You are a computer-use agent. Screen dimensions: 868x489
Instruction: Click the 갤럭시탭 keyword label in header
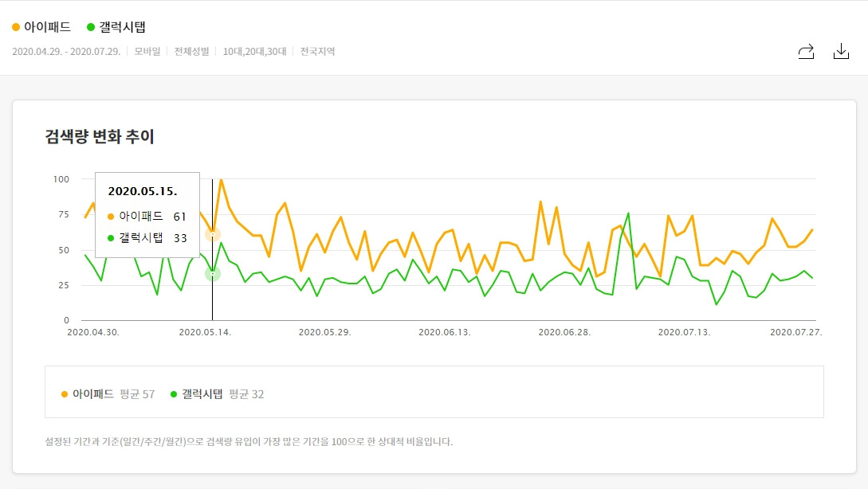point(122,27)
